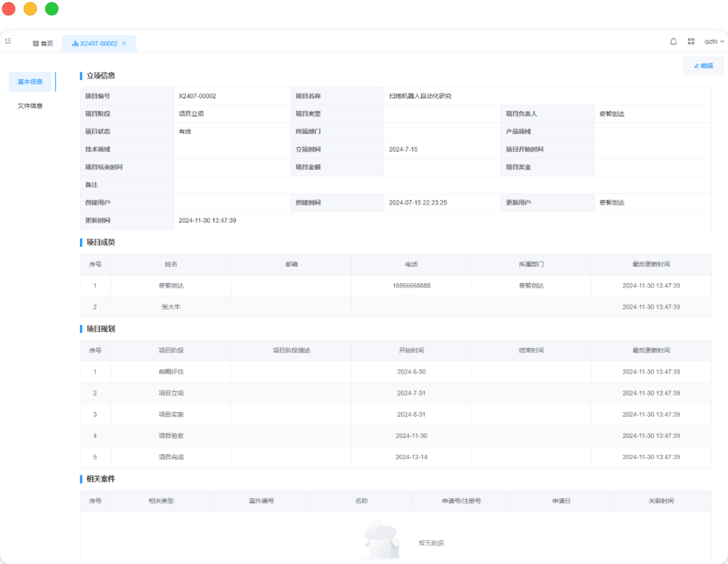Screen dimensions: 728x564
Task: Open the 文件信息 side tab
Action: click(x=30, y=106)
